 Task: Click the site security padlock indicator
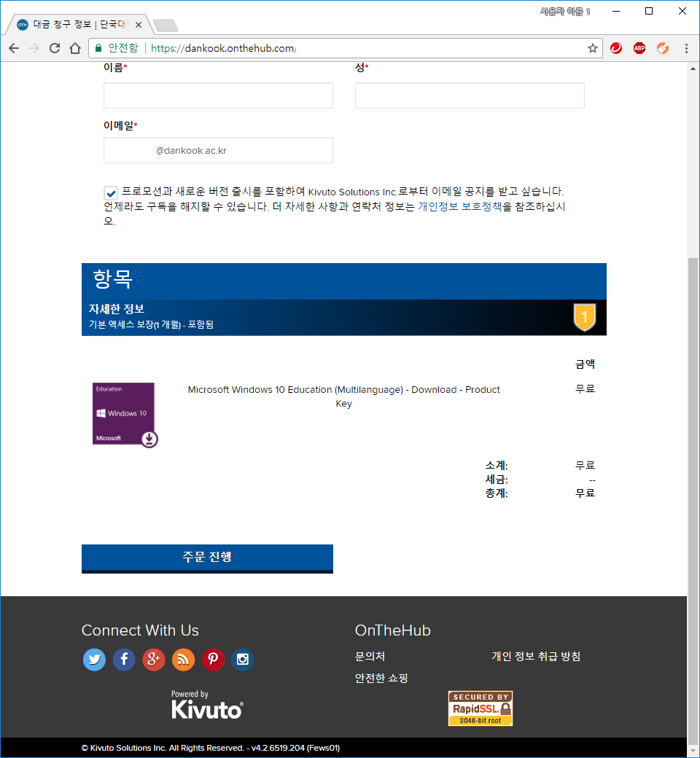(x=98, y=48)
